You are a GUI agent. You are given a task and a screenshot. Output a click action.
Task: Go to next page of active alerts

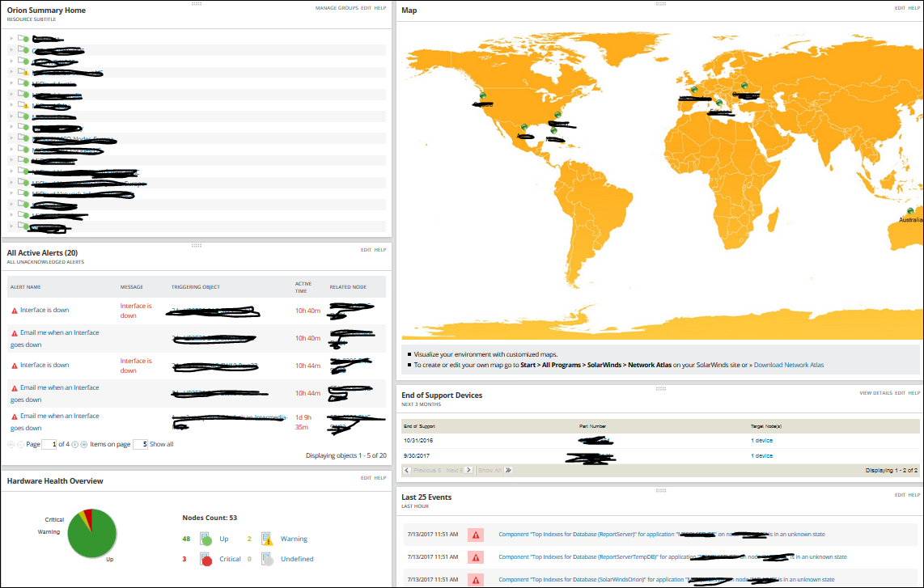[x=74, y=444]
